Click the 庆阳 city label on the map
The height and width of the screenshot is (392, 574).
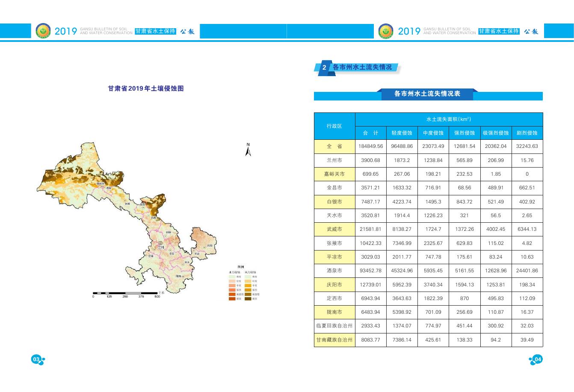pyautogui.click(x=210, y=246)
